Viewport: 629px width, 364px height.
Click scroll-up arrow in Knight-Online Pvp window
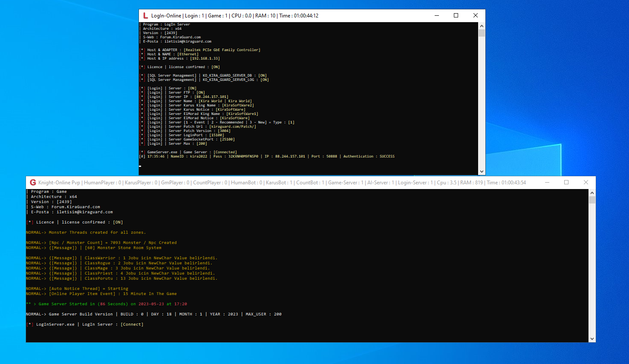click(x=592, y=193)
